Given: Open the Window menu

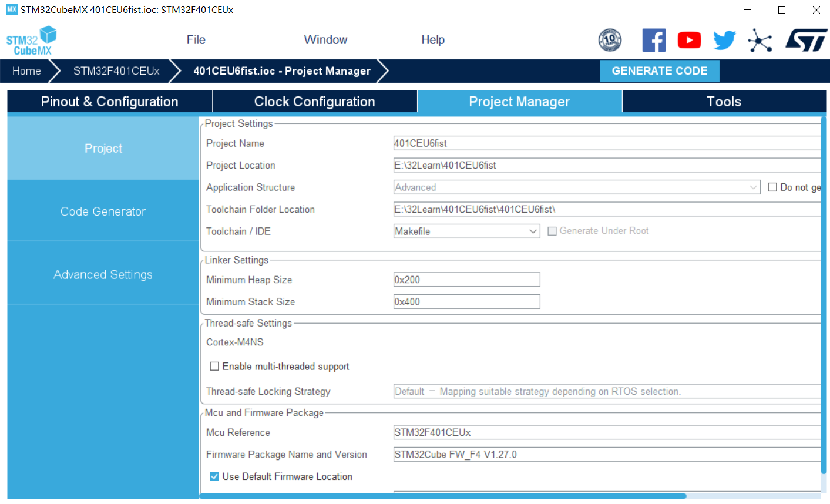Looking at the screenshot, I should tap(325, 40).
